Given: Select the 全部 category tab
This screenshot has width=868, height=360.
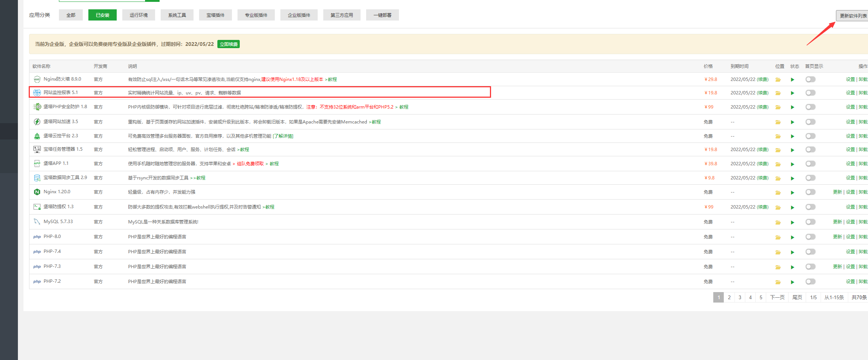Looking at the screenshot, I should tap(71, 15).
